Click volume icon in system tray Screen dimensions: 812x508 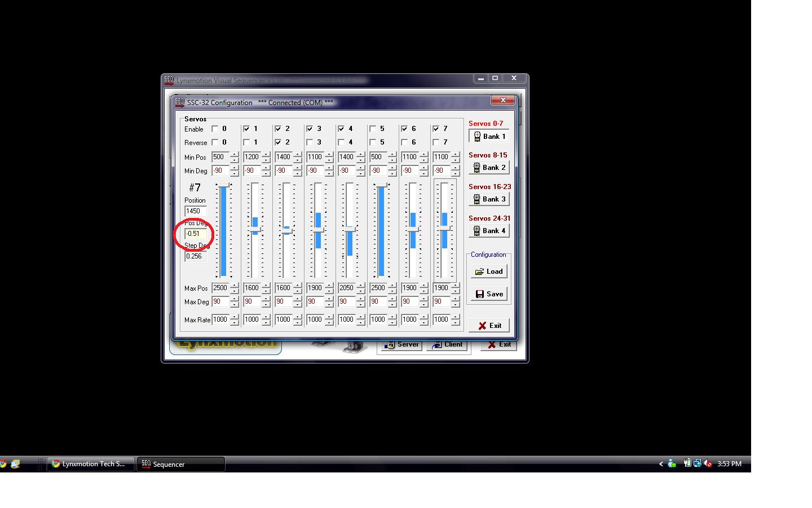point(708,463)
